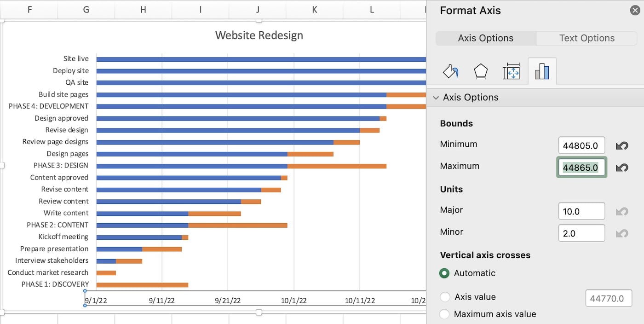Click the Major units value box

581,211
